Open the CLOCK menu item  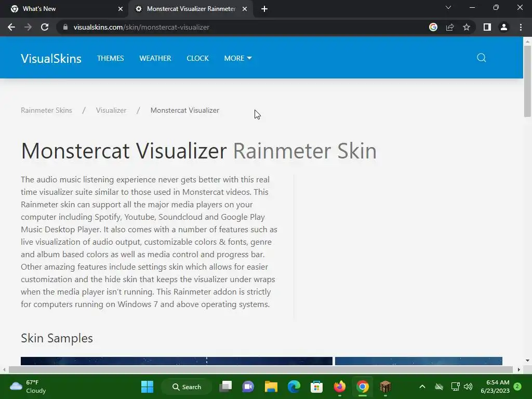(197, 58)
